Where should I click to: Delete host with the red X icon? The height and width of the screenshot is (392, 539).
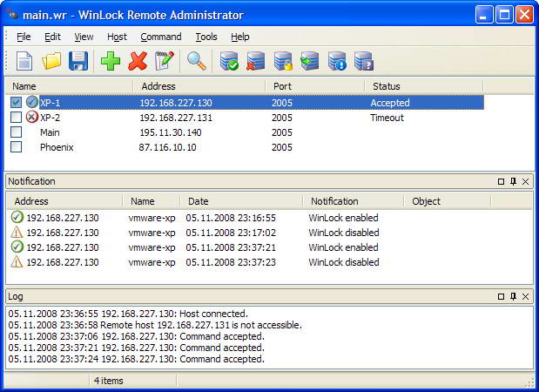(138, 61)
